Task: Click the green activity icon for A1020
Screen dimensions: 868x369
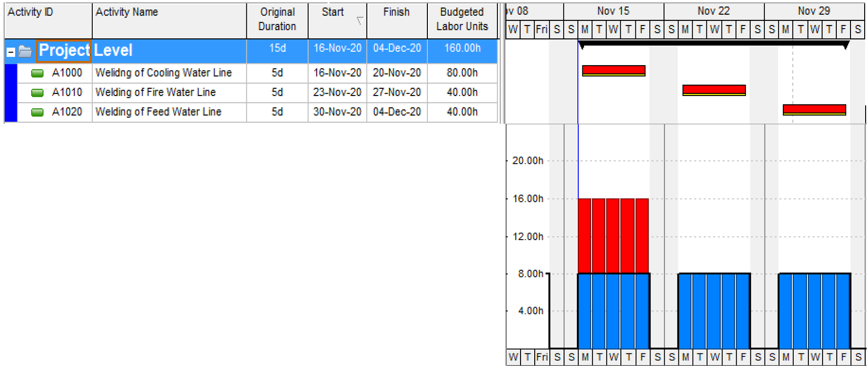Action: coord(37,112)
